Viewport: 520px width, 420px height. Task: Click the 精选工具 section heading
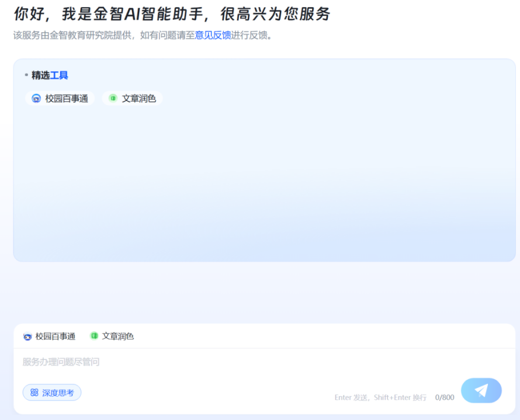pos(50,75)
